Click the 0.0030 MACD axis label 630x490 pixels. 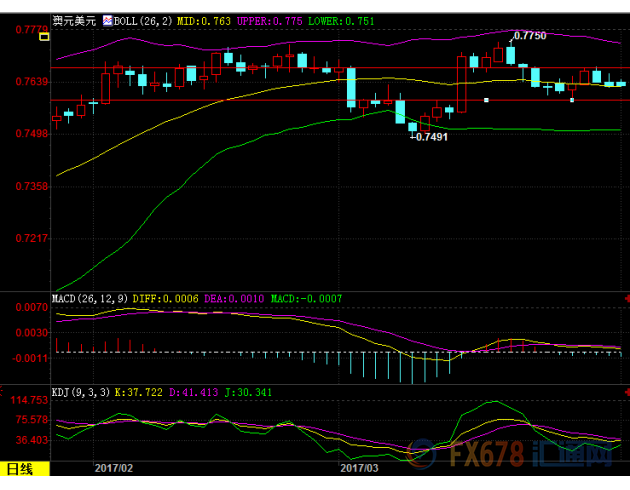point(31,333)
